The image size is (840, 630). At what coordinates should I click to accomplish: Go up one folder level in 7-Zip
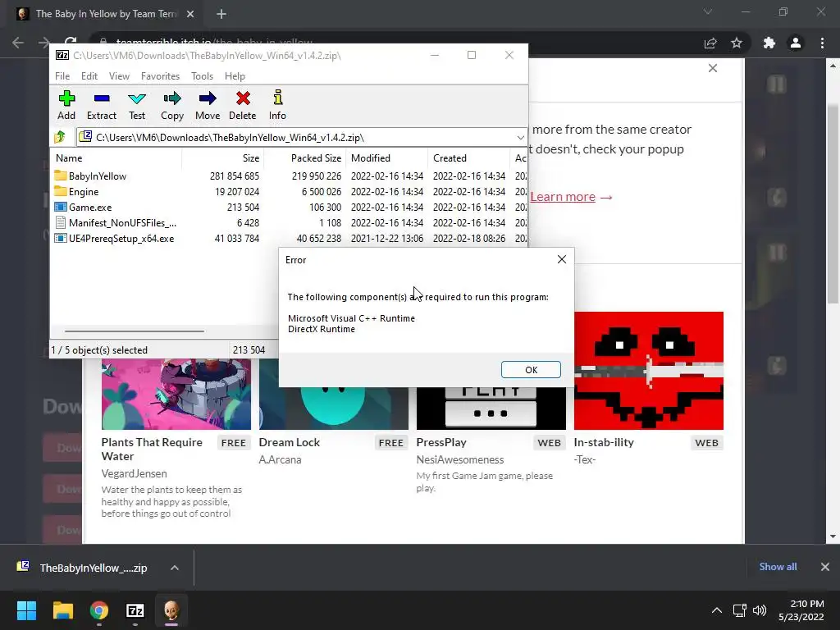(x=60, y=137)
